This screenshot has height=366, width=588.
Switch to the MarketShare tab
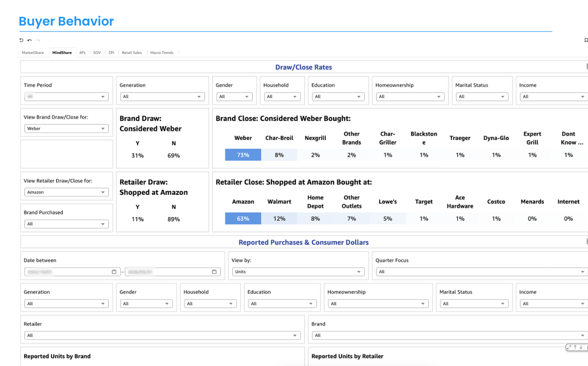pyautogui.click(x=33, y=52)
